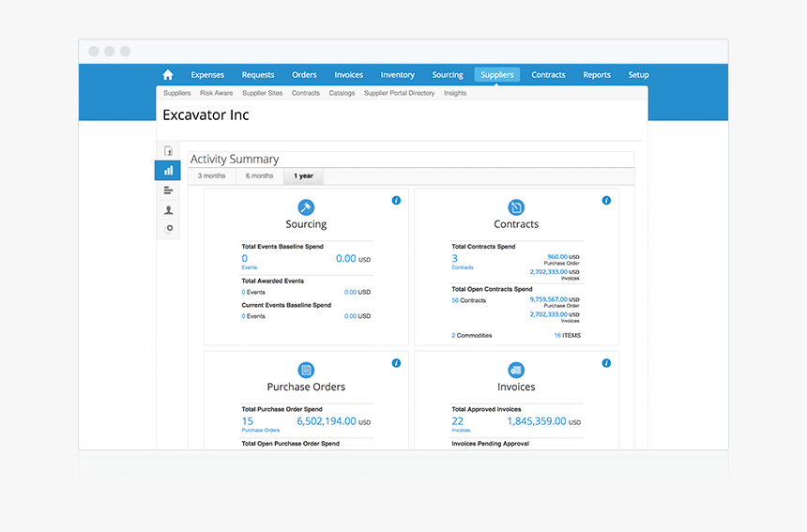Open the supplier profile document sidebar icon

click(168, 151)
